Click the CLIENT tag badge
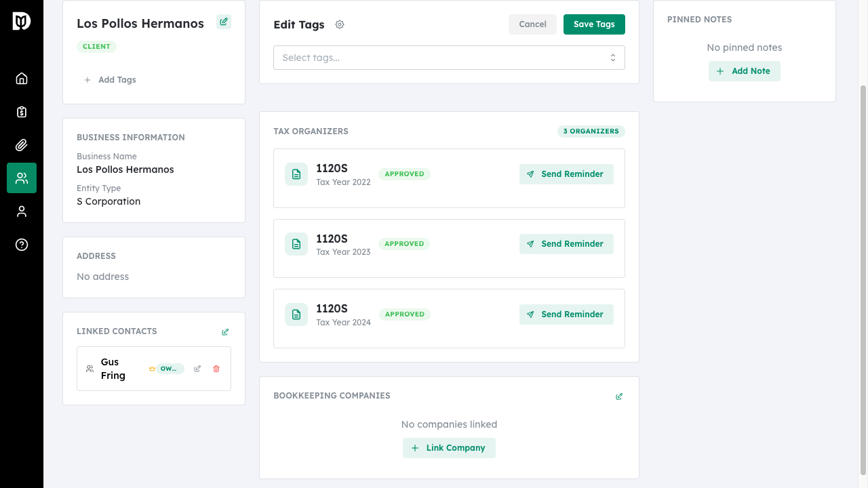This screenshot has height=488, width=868. [96, 46]
